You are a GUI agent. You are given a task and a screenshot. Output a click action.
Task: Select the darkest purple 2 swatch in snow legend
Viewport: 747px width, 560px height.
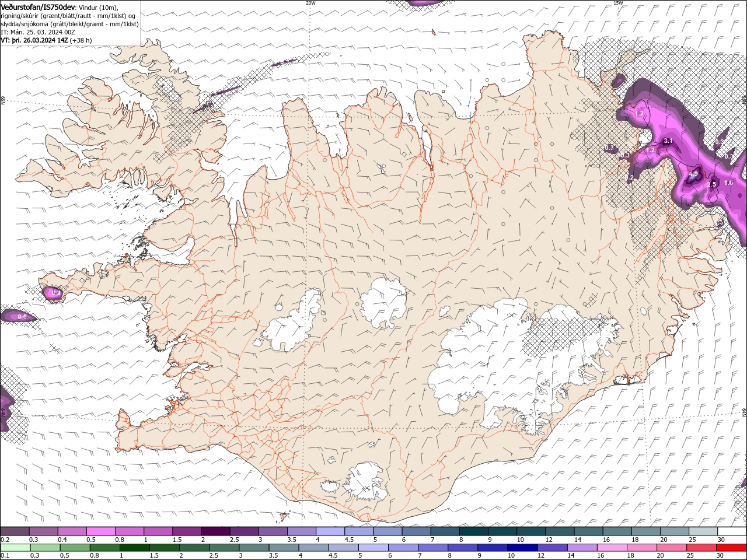[x=215, y=531]
